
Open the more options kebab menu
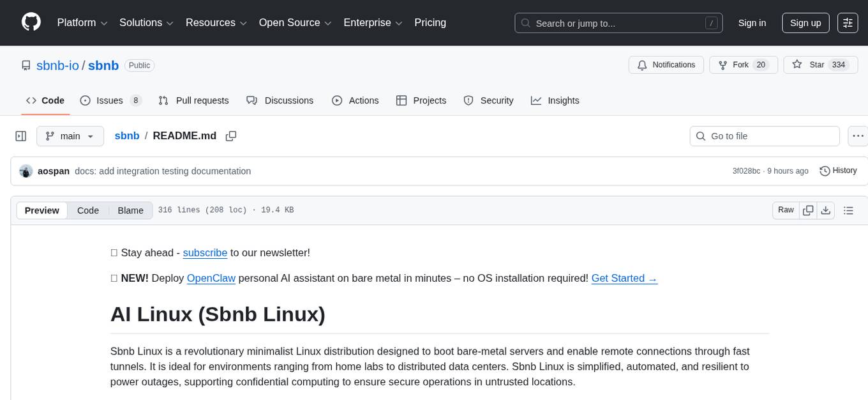pos(858,135)
